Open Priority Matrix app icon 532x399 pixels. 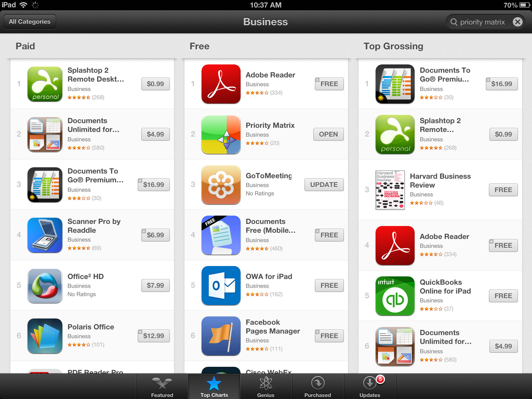[222, 134]
